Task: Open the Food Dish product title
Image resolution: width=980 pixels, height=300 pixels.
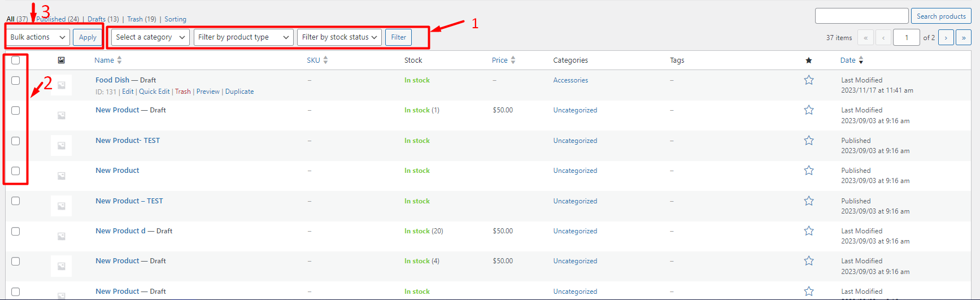Action: coord(112,80)
